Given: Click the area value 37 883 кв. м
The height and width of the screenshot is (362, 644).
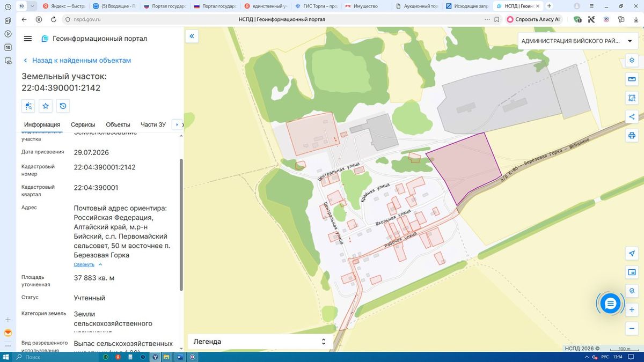Looking at the screenshot, I should coord(94,278).
